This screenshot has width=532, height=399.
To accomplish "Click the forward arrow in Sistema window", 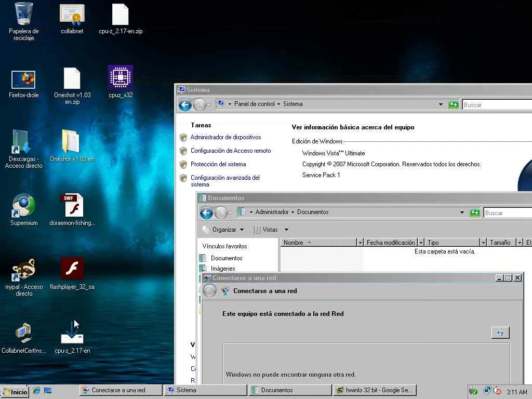I will tap(200, 105).
